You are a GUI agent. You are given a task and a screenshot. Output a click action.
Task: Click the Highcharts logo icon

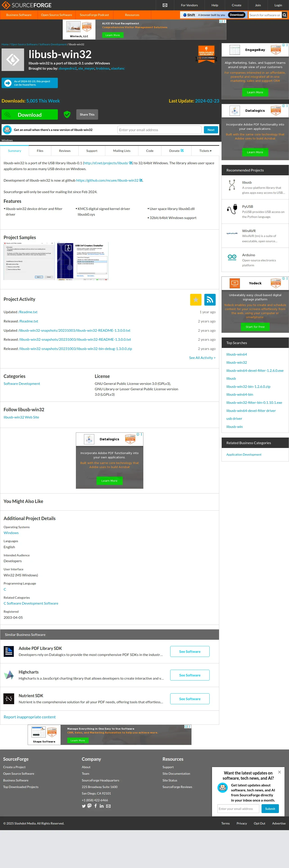click(x=9, y=675)
